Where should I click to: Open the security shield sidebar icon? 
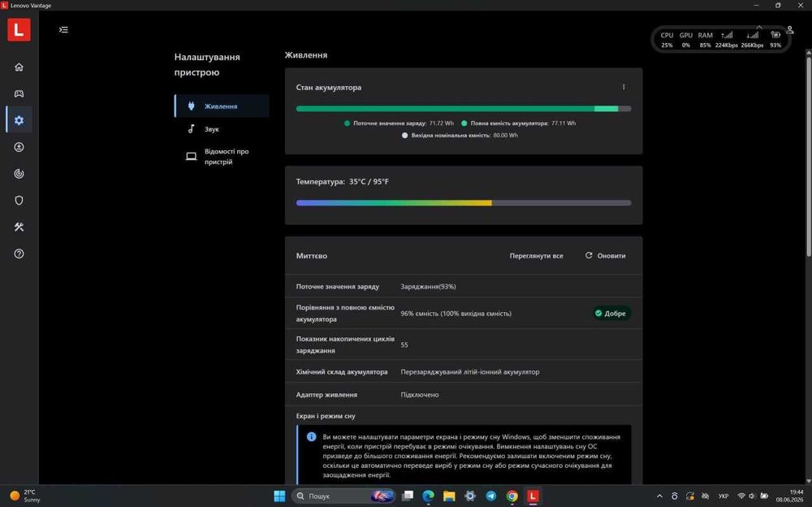pyautogui.click(x=19, y=201)
